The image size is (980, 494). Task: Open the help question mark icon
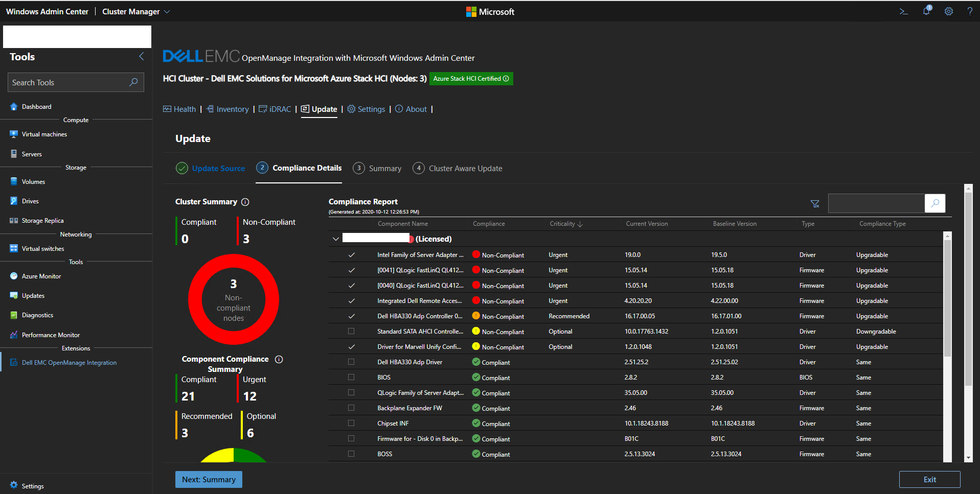pyautogui.click(x=970, y=11)
